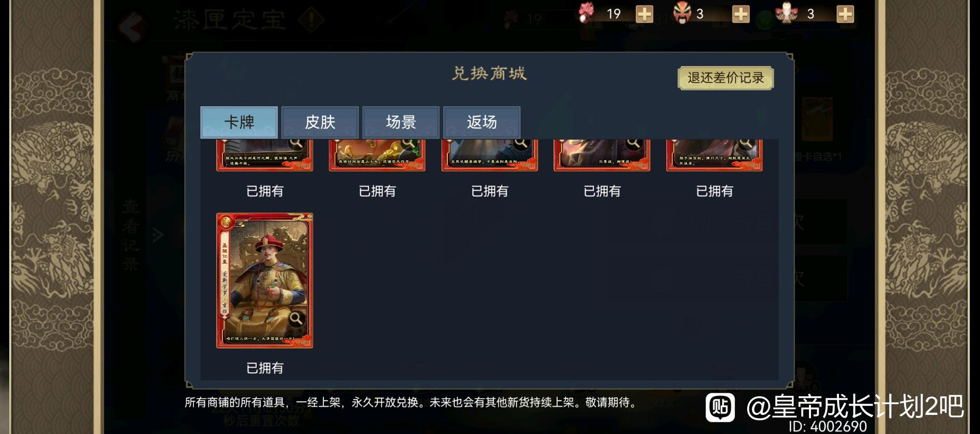Click the pink flower currency icon
This screenshot has height=434, width=980.
click(x=586, y=13)
